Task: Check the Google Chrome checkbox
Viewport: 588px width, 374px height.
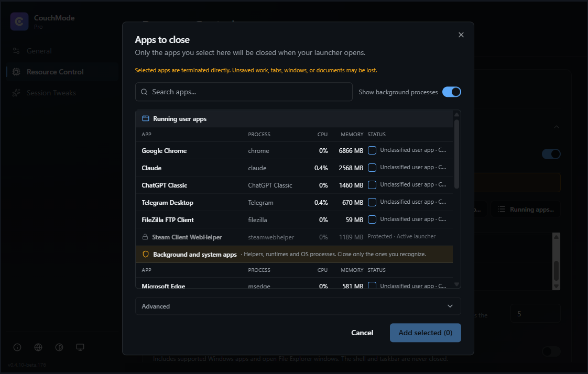Action: [x=372, y=150]
